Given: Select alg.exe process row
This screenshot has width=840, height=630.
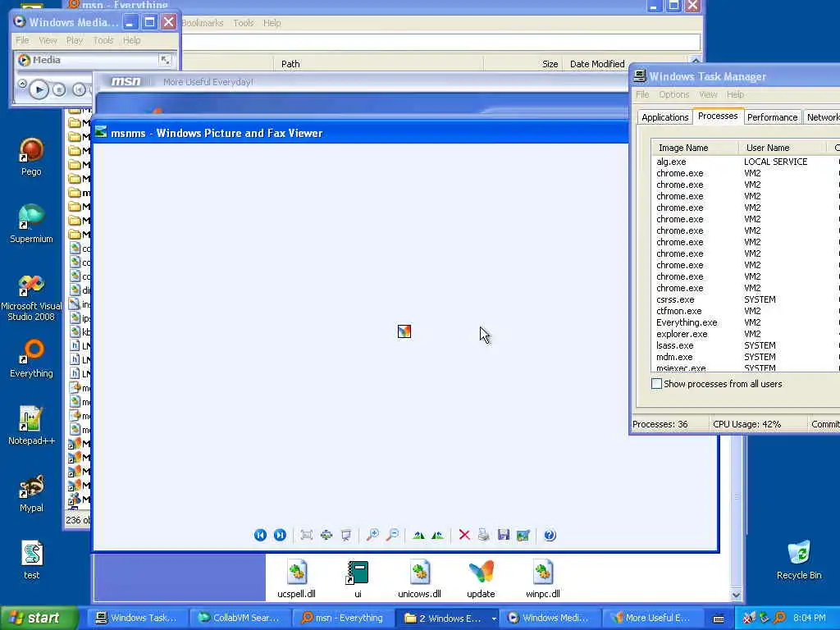Looking at the screenshot, I should click(x=745, y=162).
